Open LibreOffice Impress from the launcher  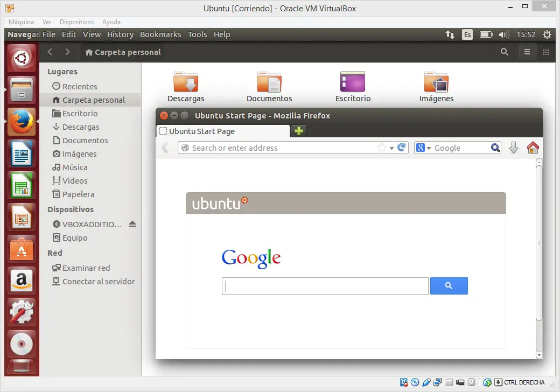(x=22, y=217)
